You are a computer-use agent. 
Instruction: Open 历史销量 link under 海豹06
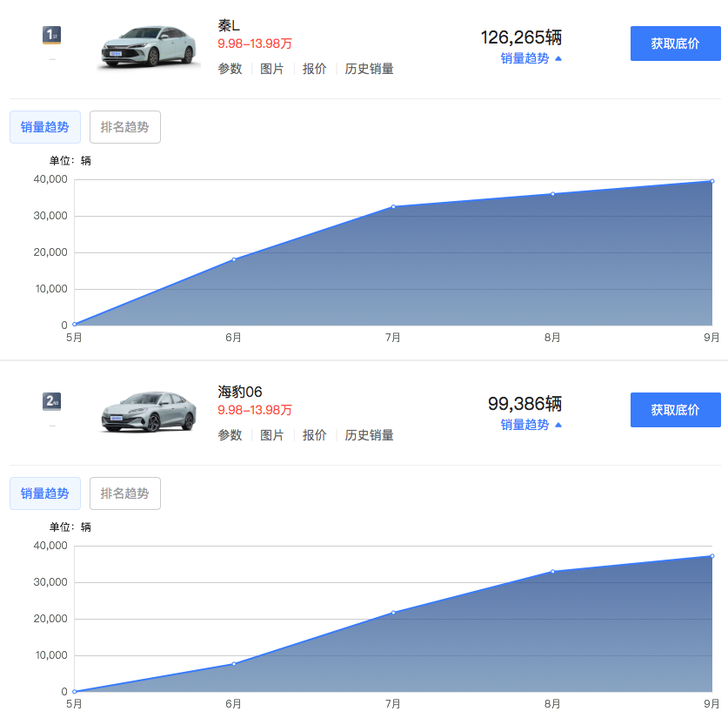pyautogui.click(x=369, y=435)
